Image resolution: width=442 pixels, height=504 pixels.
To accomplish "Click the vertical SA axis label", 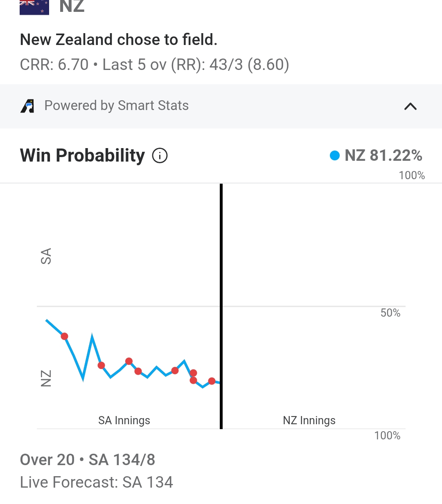I will (x=46, y=256).
